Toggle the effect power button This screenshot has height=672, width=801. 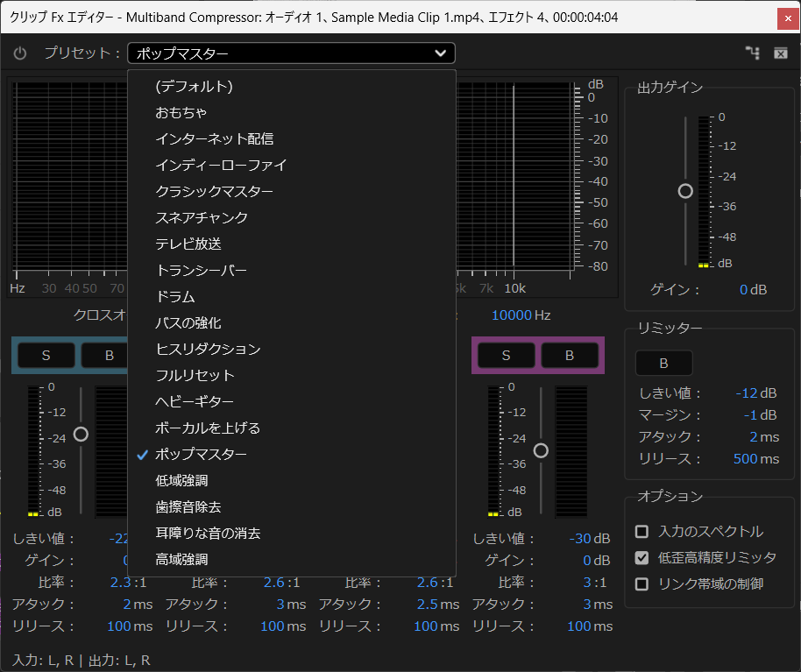[20, 54]
